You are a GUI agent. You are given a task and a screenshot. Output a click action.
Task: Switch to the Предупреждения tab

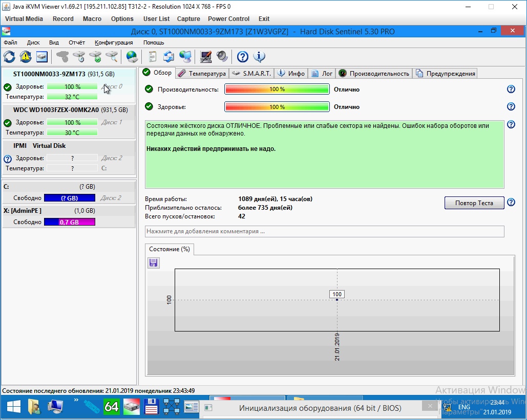[446, 74]
